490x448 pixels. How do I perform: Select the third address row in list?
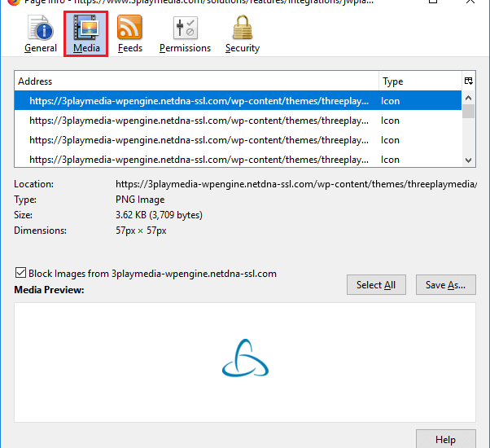pyautogui.click(x=238, y=140)
